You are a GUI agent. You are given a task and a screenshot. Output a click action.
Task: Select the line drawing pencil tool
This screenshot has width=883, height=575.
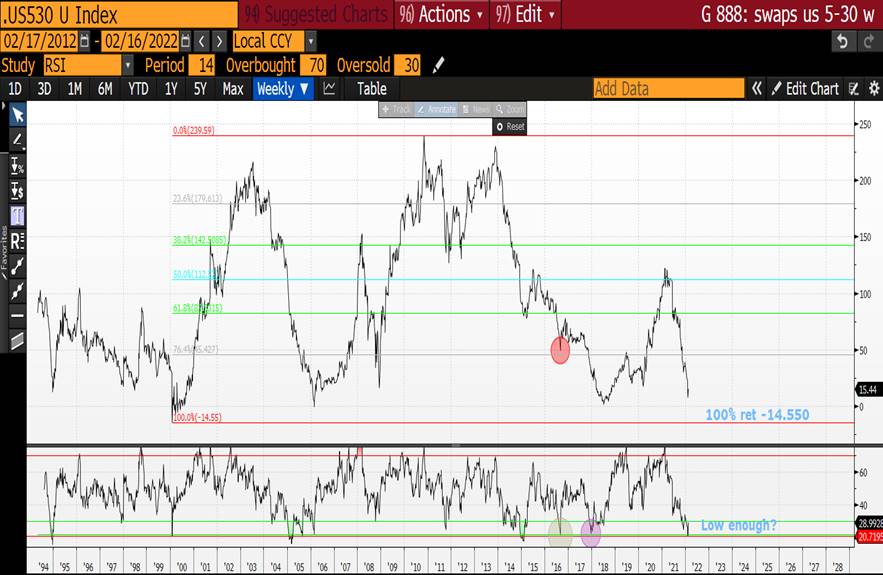pos(17,140)
